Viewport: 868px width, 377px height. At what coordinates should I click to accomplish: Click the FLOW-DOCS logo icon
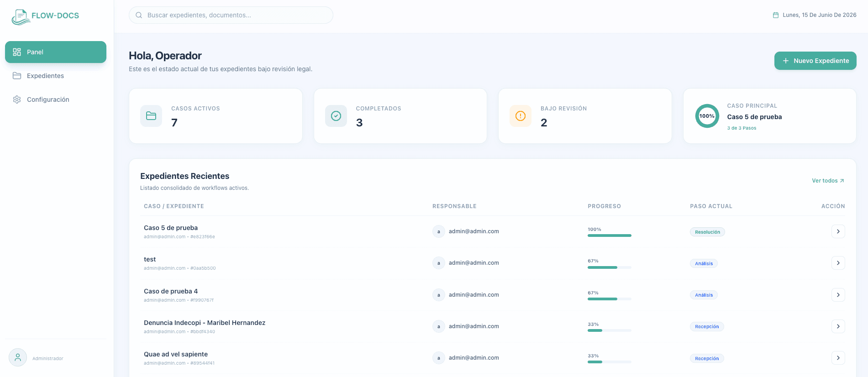tap(21, 17)
